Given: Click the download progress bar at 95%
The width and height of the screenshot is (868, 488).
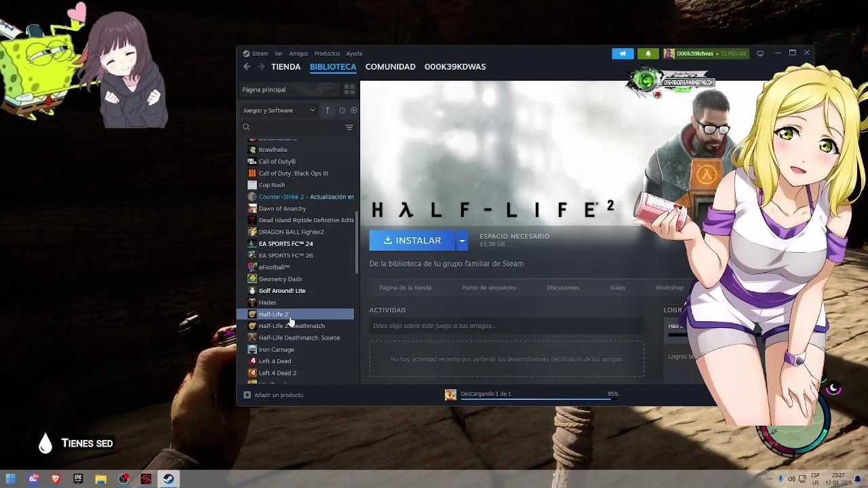Looking at the screenshot, I should (x=540, y=399).
